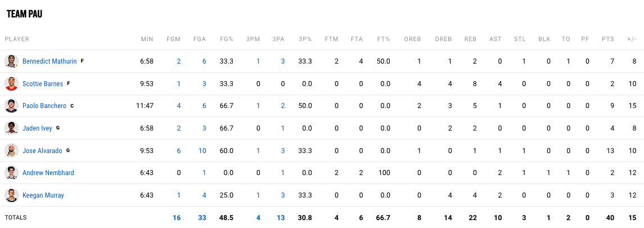Screen dimensions: 644x228
Task: Open Keegan Murray's player link
Action: 43,195
